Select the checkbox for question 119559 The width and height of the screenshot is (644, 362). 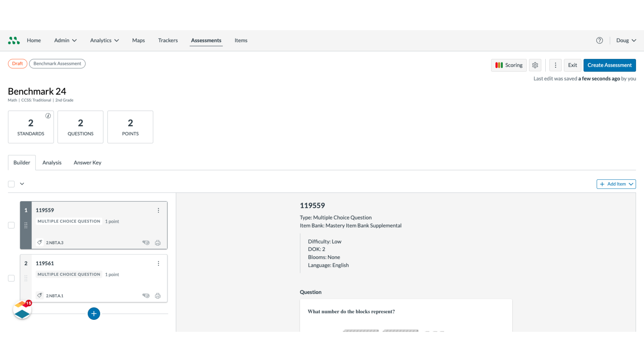click(x=11, y=225)
